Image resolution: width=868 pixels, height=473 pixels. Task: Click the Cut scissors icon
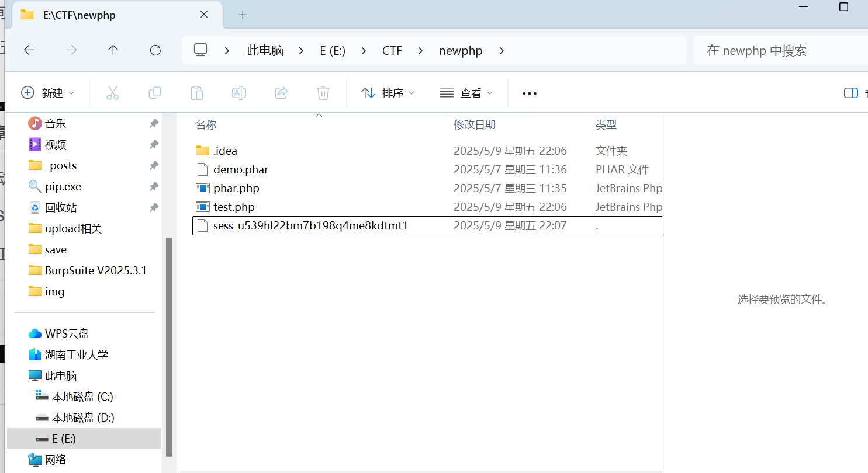pyautogui.click(x=113, y=93)
